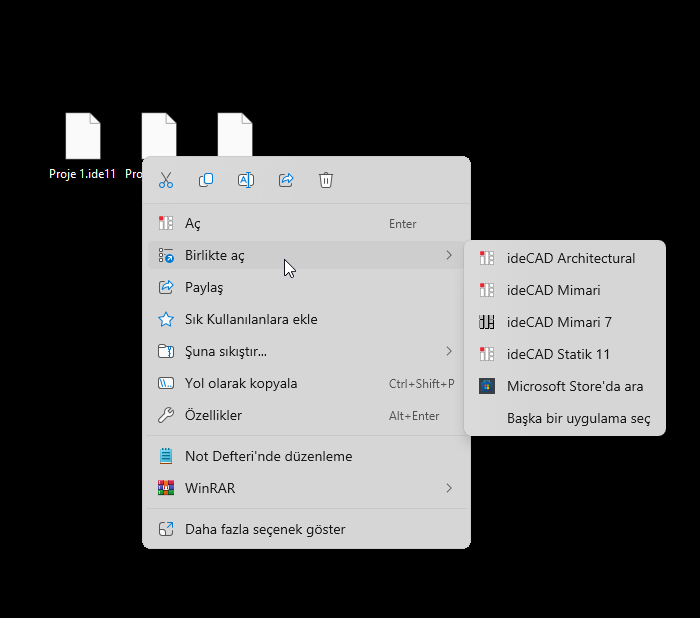Click the wrench icon beside Özellikler

pyautogui.click(x=166, y=415)
